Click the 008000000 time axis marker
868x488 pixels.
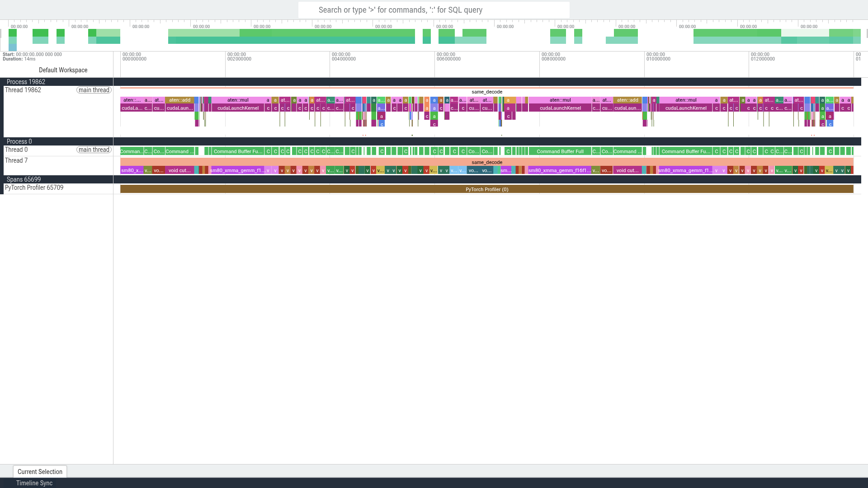point(553,56)
